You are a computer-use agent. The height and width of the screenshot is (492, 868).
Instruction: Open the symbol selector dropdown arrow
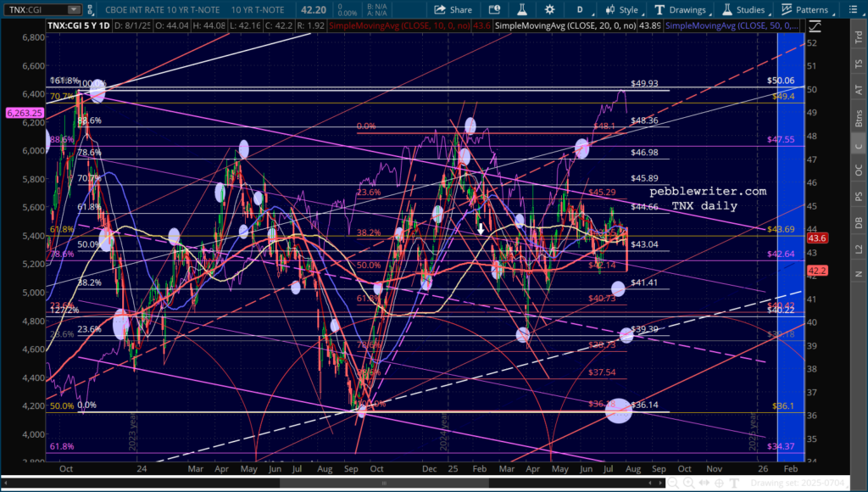click(x=73, y=10)
